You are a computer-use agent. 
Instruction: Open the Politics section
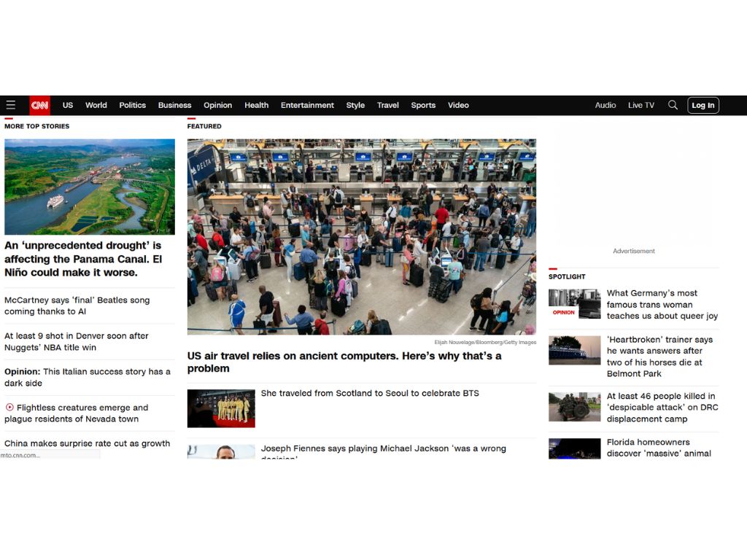[x=132, y=105]
